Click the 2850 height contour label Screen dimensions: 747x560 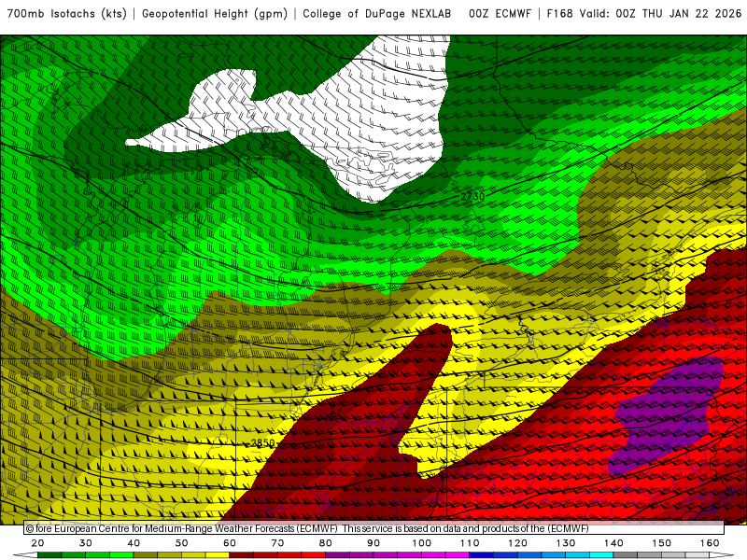click(263, 442)
